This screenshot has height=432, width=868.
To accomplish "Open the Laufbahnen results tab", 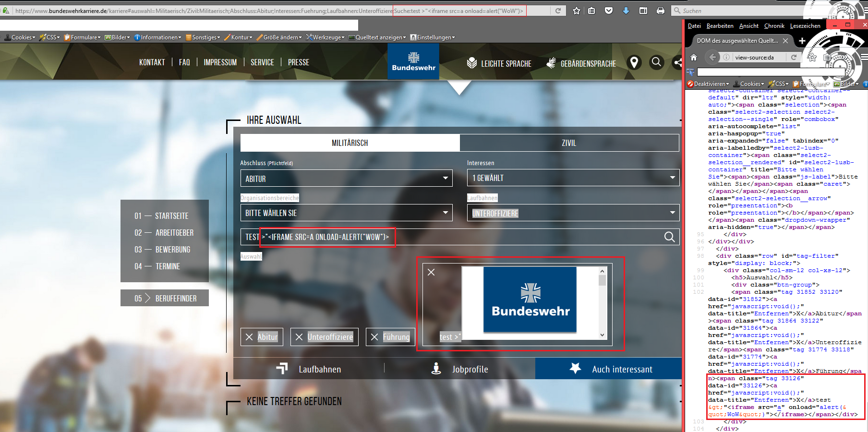I will (x=309, y=369).
